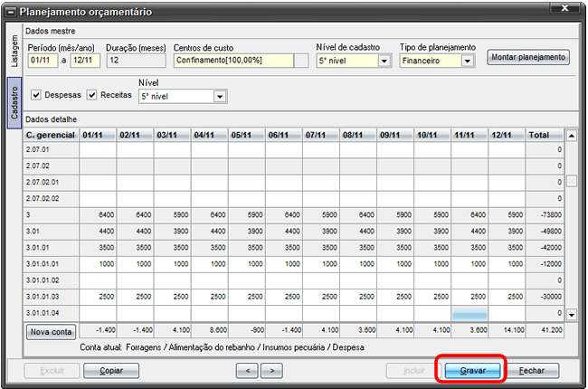Click the footer grand total 41.200

[552, 330]
